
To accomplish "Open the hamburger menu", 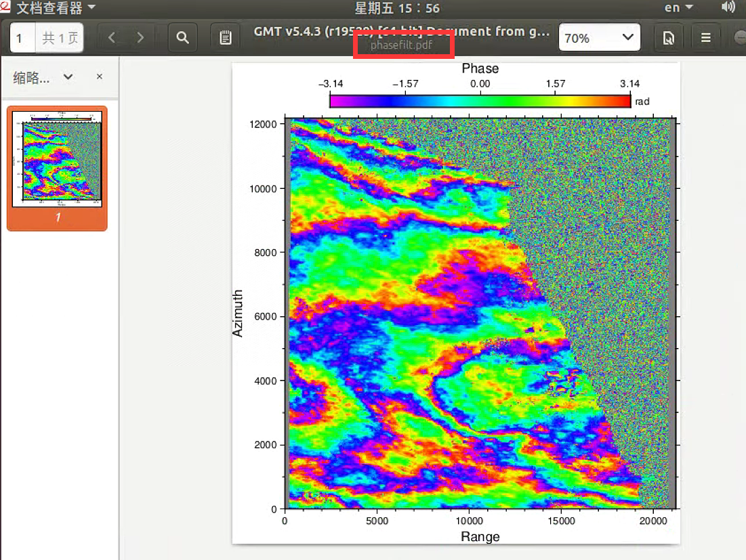I will (706, 37).
